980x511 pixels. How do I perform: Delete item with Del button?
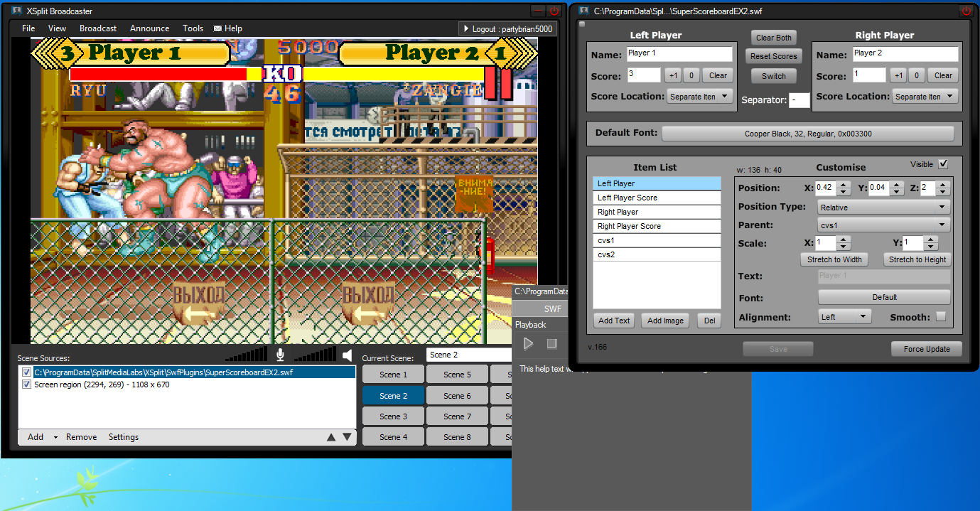point(709,321)
